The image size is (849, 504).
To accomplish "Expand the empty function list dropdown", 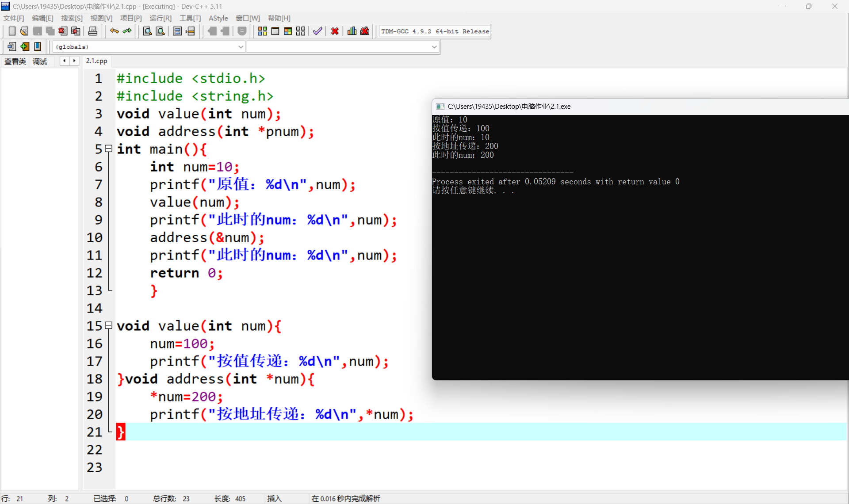I will tap(434, 47).
